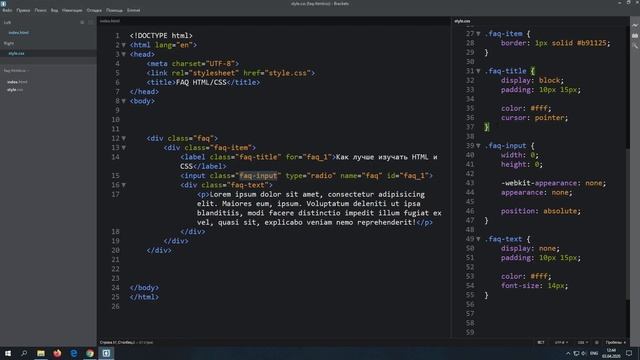
Task: Open Windows search from taskbar
Action: (24, 353)
